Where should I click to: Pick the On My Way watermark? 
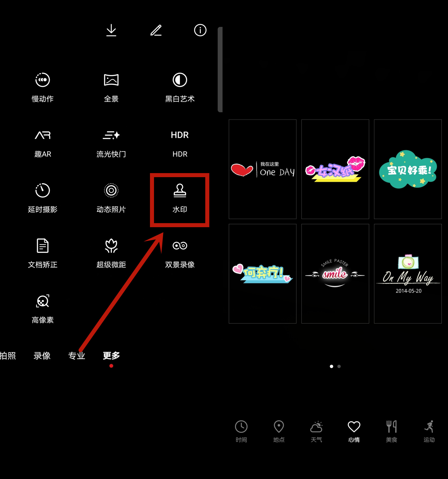[x=408, y=274]
